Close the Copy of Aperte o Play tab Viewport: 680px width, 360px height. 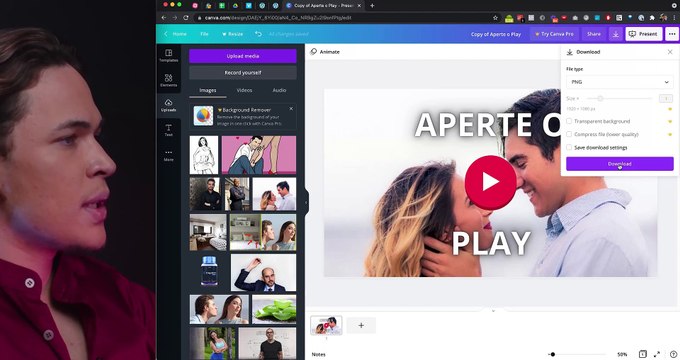tap(359, 6)
